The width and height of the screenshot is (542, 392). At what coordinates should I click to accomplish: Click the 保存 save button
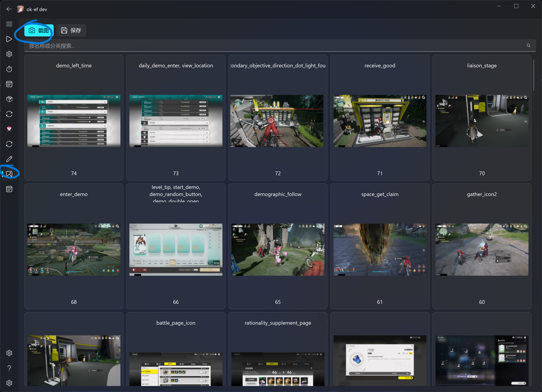[71, 30]
